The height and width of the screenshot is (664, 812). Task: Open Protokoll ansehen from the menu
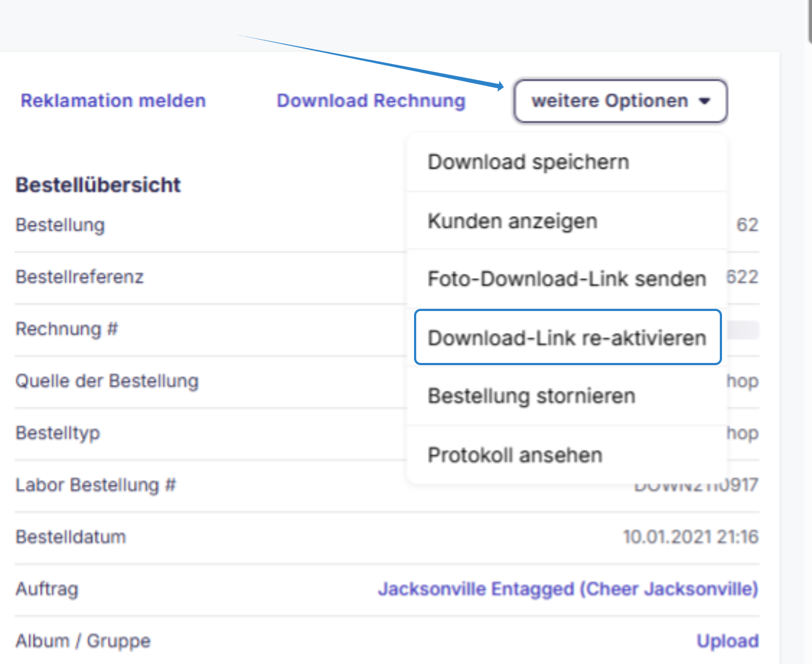click(x=567, y=455)
